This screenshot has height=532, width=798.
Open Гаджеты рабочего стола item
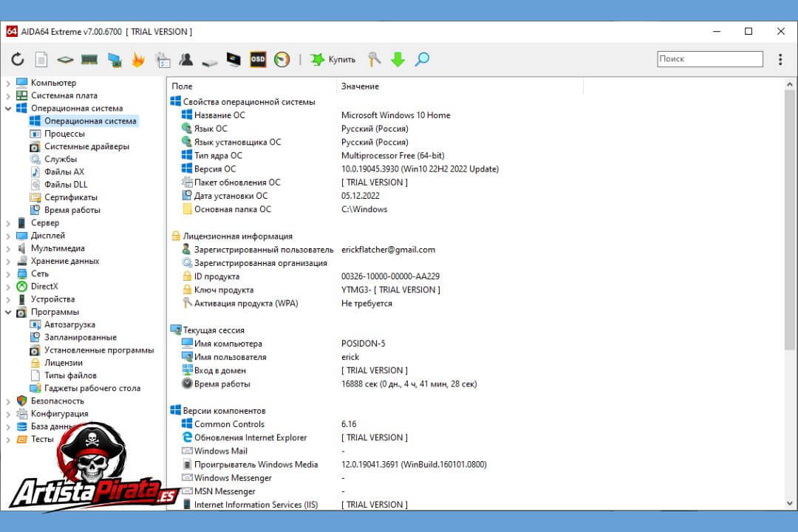click(x=92, y=389)
